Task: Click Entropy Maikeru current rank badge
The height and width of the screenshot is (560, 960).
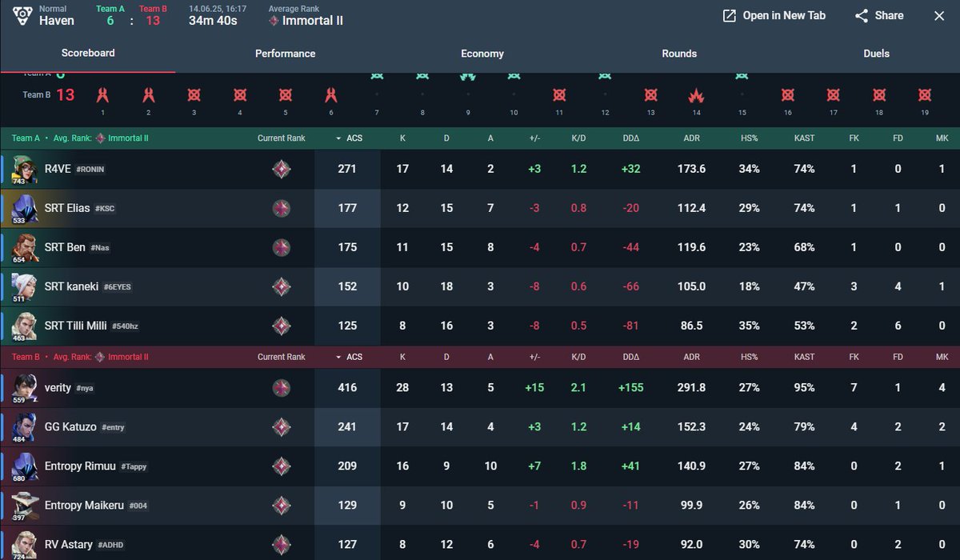Action: (281, 505)
